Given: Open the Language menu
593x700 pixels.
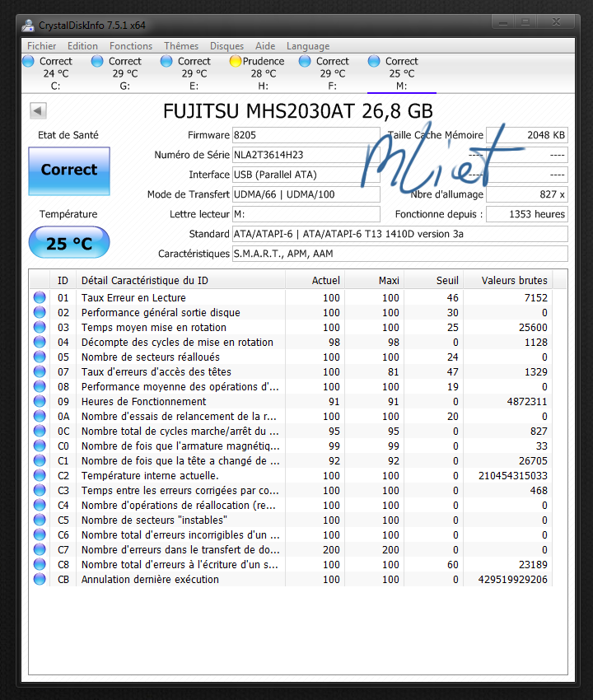Looking at the screenshot, I should 308,46.
